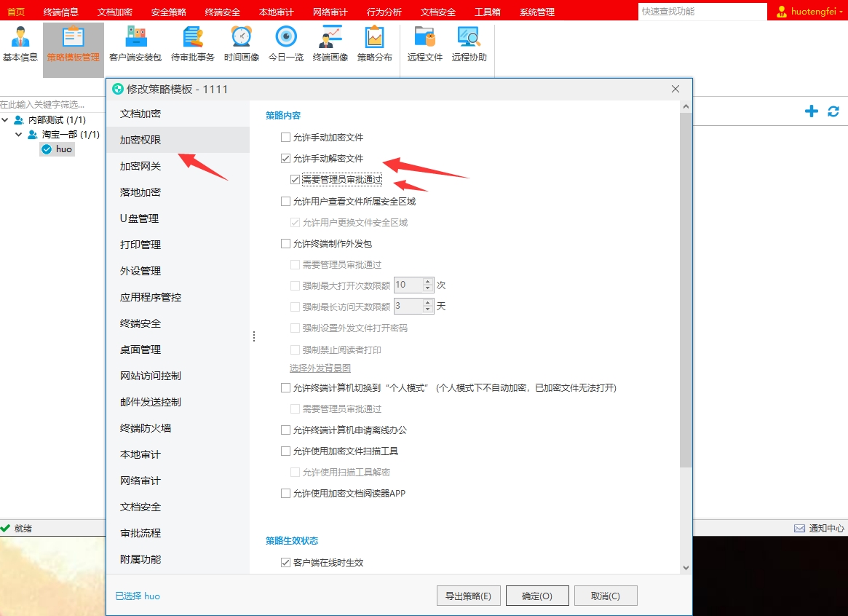This screenshot has height=616, width=848.
Task: Click the 取消(C) button
Action: tap(606, 596)
